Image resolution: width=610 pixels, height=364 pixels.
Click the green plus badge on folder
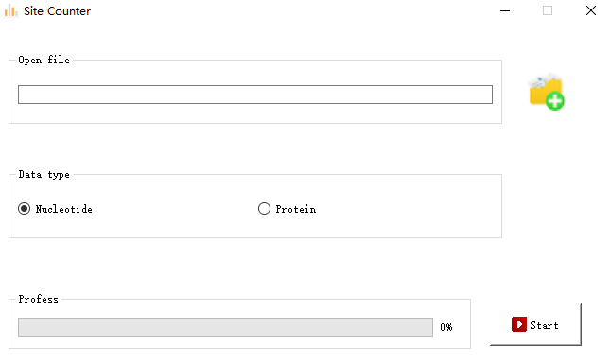click(555, 101)
